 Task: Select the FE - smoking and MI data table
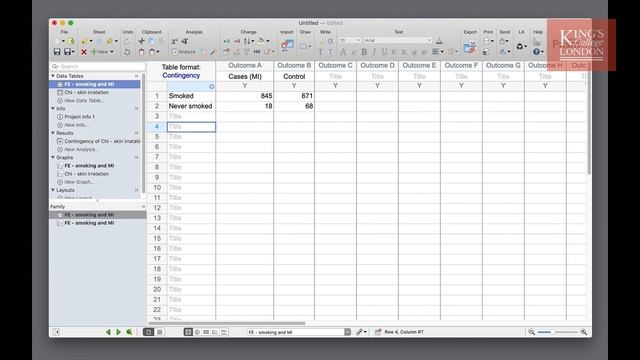pos(95,84)
